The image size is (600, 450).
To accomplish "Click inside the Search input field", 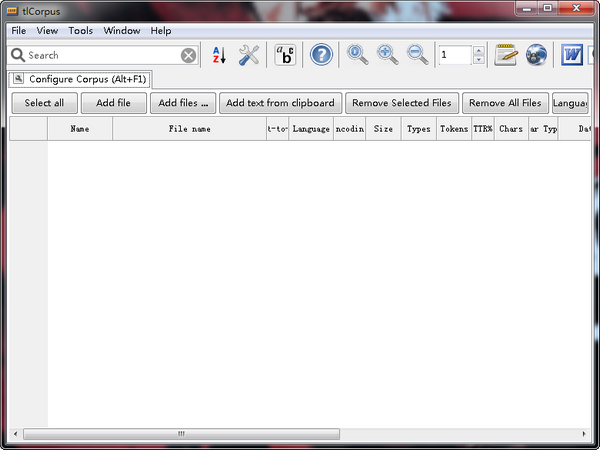I will (x=100, y=56).
